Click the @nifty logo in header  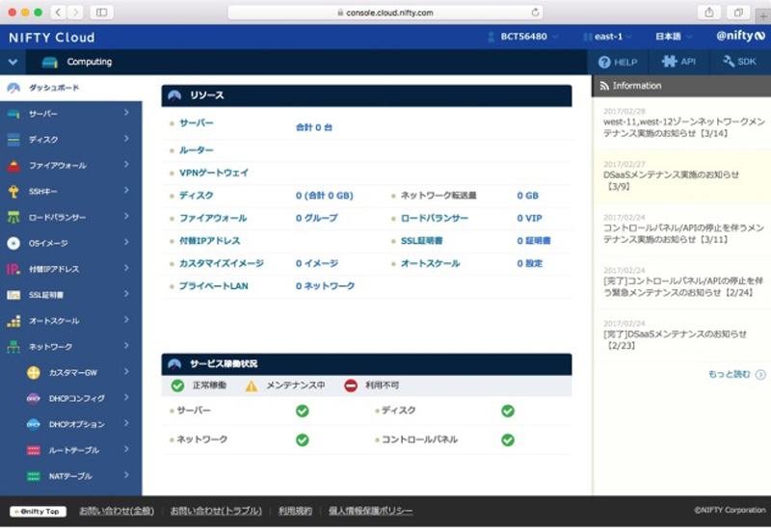coord(740,36)
